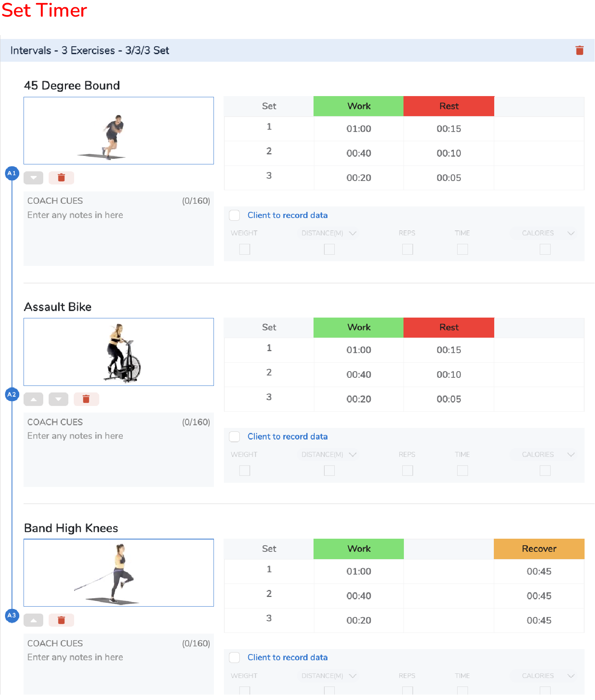Click the red Rest header for Assault Bike
This screenshot has height=700, width=595.
(x=449, y=328)
